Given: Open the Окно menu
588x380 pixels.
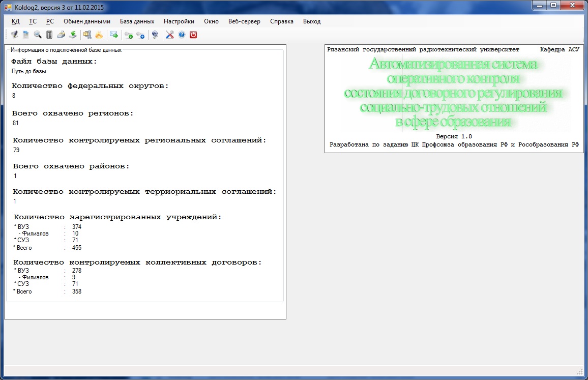Looking at the screenshot, I should pyautogui.click(x=211, y=21).
